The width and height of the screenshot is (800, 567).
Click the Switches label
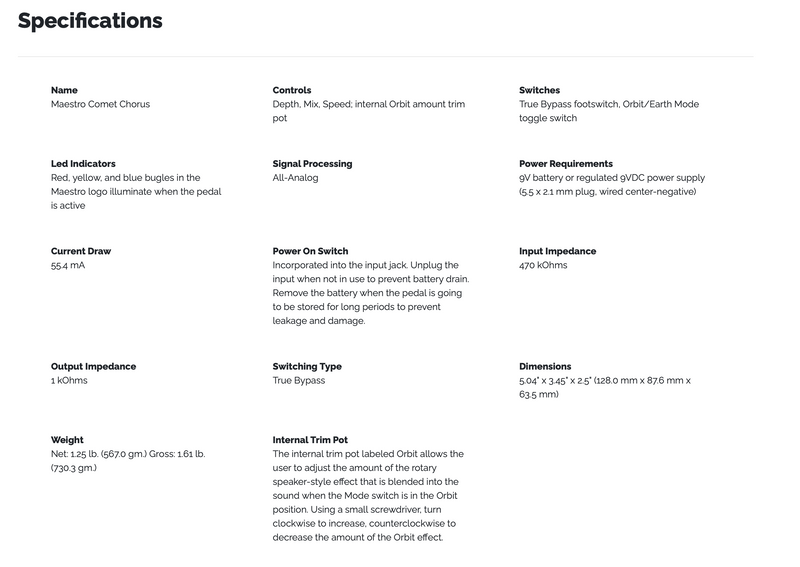(x=540, y=90)
